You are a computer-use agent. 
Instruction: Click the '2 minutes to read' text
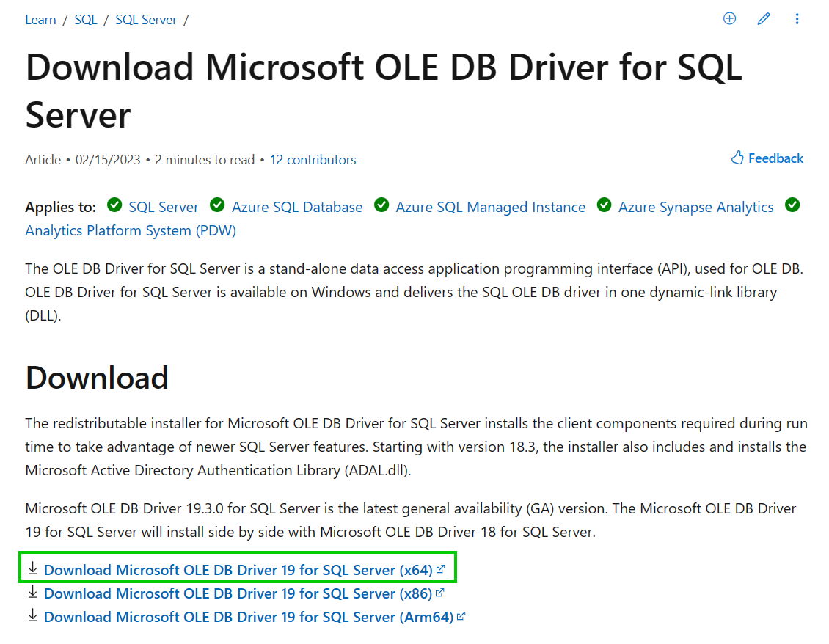pos(205,160)
